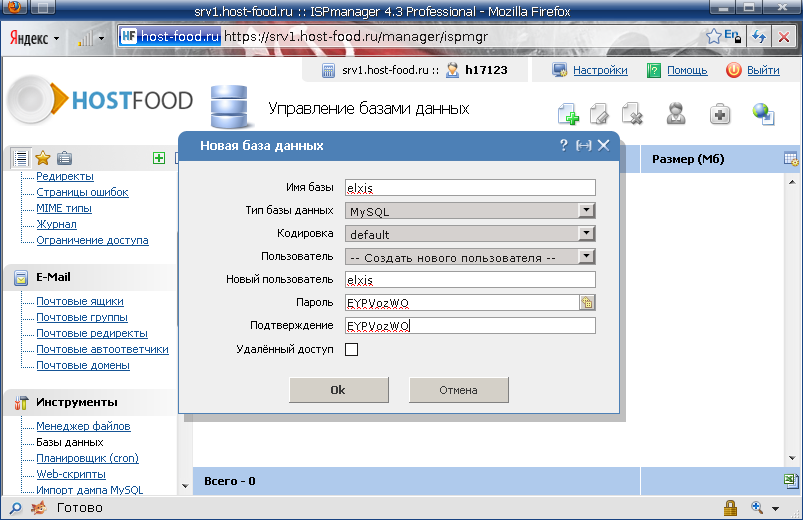This screenshot has height=520, width=803.
Task: Click the table settings icon near Размер column
Action: coord(791,159)
